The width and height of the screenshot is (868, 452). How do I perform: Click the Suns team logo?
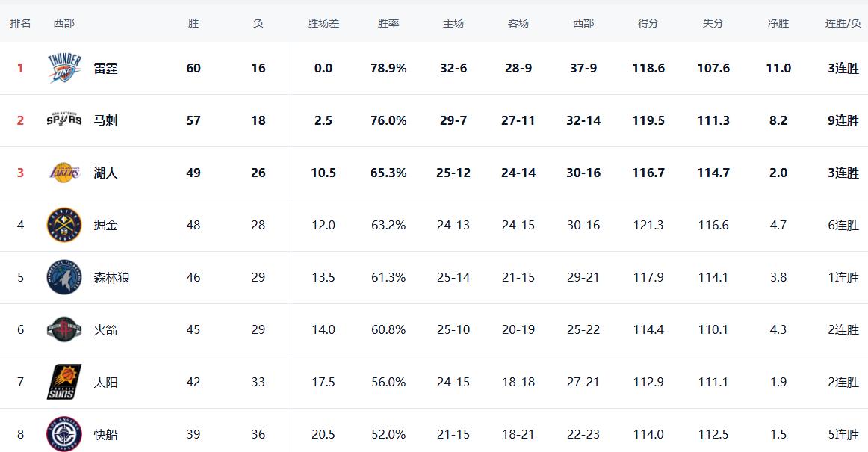pyautogui.click(x=63, y=382)
